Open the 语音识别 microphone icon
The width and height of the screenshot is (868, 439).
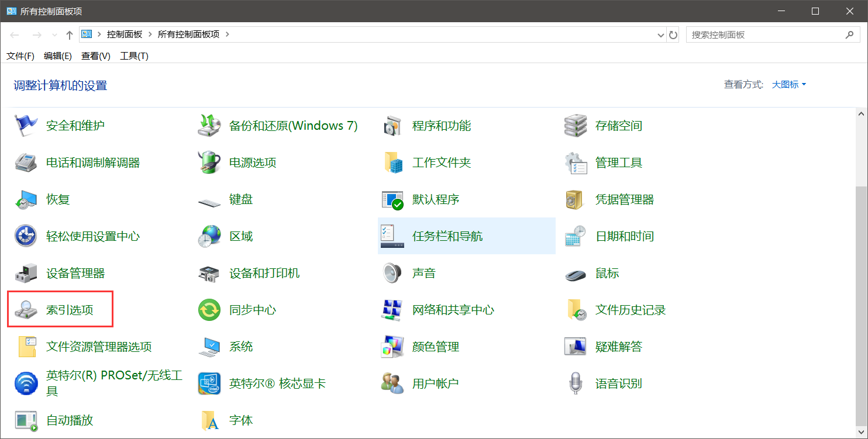point(576,383)
